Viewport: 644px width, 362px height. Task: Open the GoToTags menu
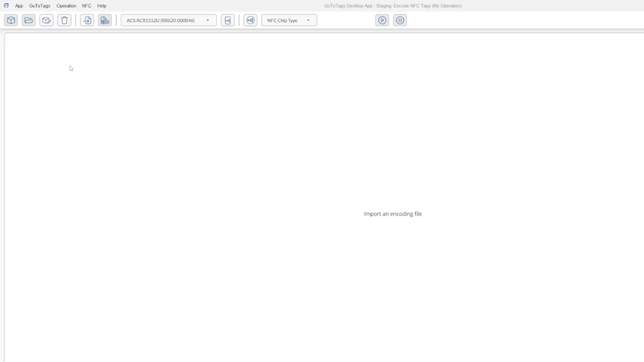(x=39, y=6)
